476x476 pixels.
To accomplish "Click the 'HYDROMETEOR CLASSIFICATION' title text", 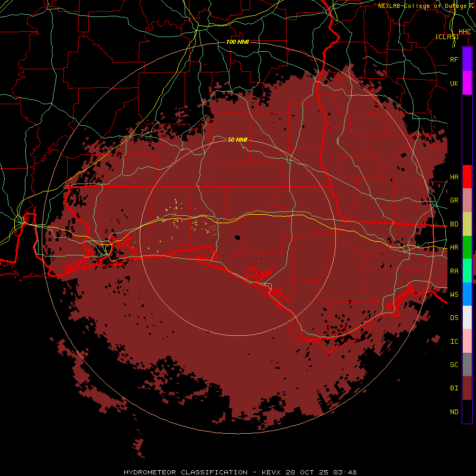I will click(186, 472).
